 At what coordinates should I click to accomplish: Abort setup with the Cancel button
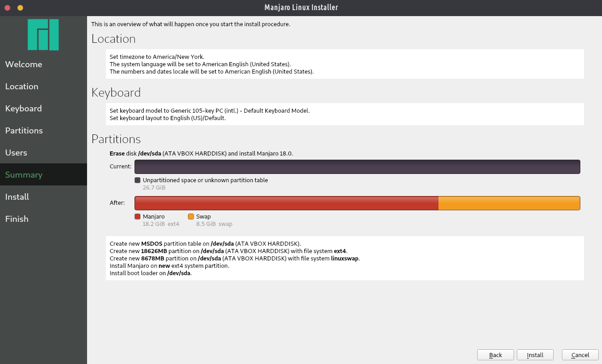point(580,355)
